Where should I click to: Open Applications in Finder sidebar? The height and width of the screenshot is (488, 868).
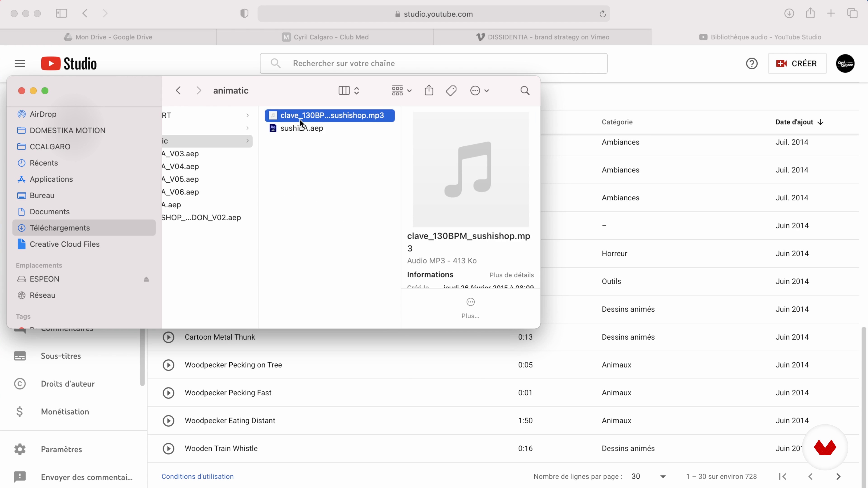84,179
